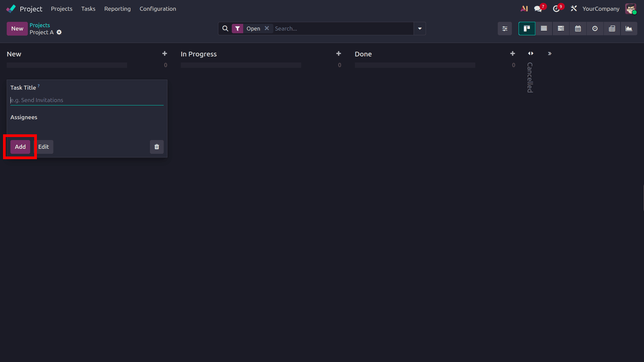
Task: Go back to Projects breadcrumb
Action: click(x=40, y=25)
